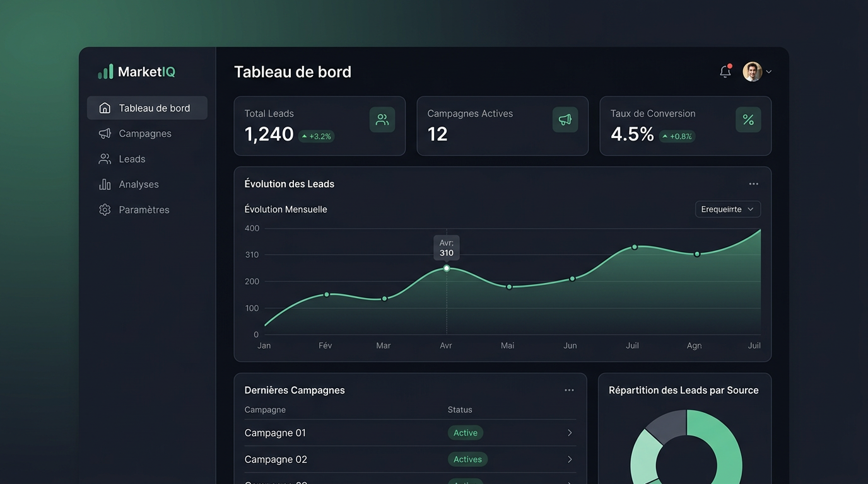Click the Active status badge of Campagne 01
This screenshot has width=868, height=484.
466,433
